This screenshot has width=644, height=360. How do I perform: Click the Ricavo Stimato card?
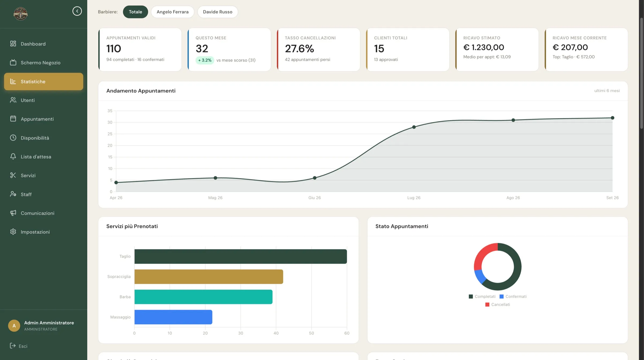coord(497,50)
